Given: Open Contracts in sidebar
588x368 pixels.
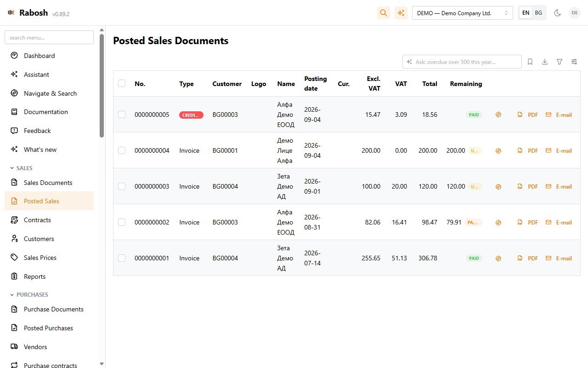Looking at the screenshot, I should pos(49,220).
